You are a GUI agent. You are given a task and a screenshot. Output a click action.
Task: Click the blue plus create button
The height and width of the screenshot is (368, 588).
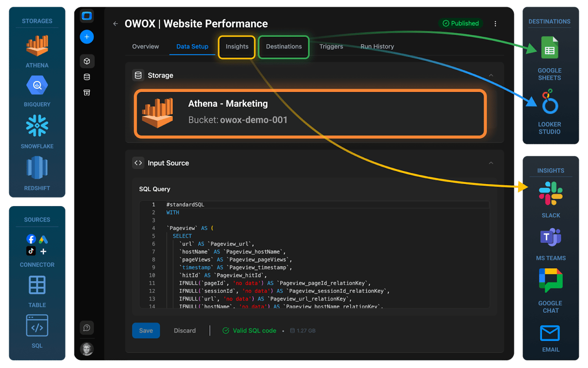87,37
